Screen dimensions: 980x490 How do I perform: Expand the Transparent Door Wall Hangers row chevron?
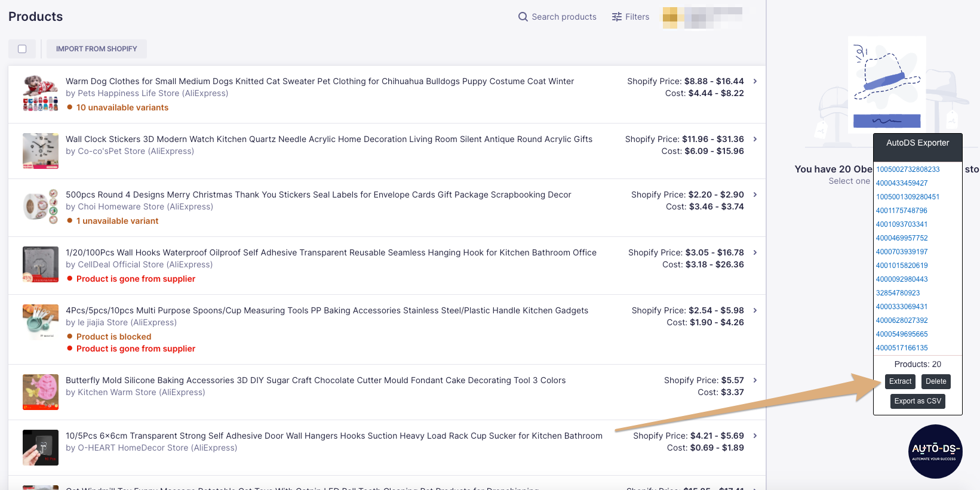click(755, 436)
